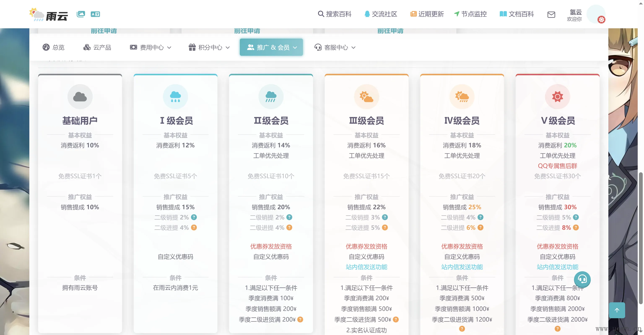Click the red gear on user avatar
The image size is (644, 335).
pos(601,19)
